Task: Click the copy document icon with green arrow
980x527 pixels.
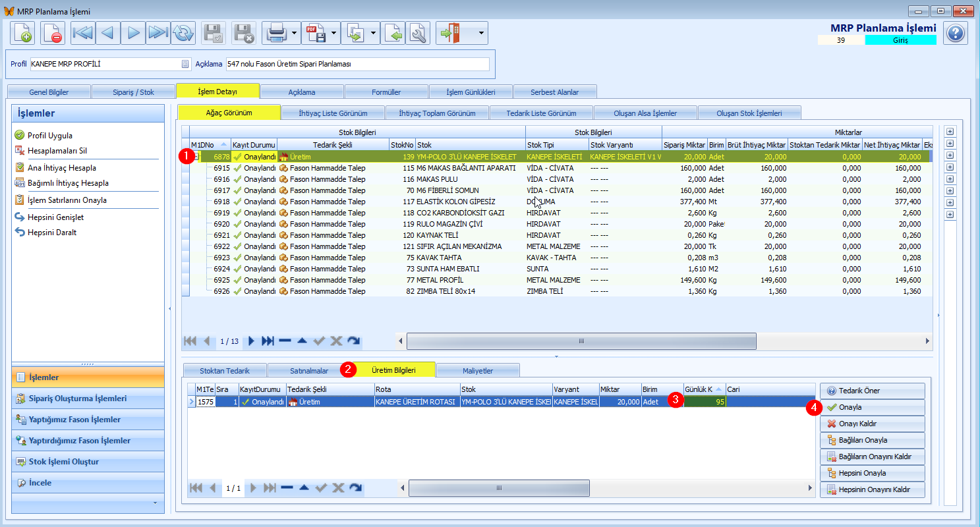Action: tap(355, 32)
